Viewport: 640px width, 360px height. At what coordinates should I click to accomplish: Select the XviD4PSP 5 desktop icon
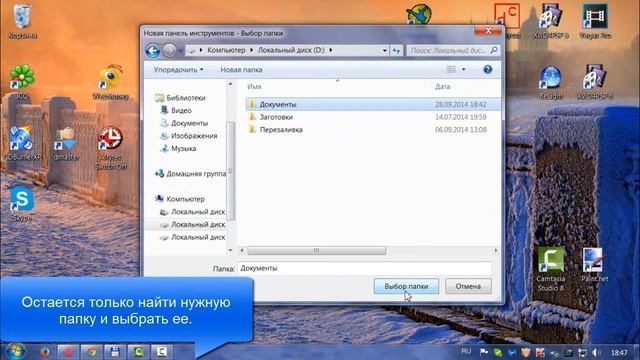[551, 21]
